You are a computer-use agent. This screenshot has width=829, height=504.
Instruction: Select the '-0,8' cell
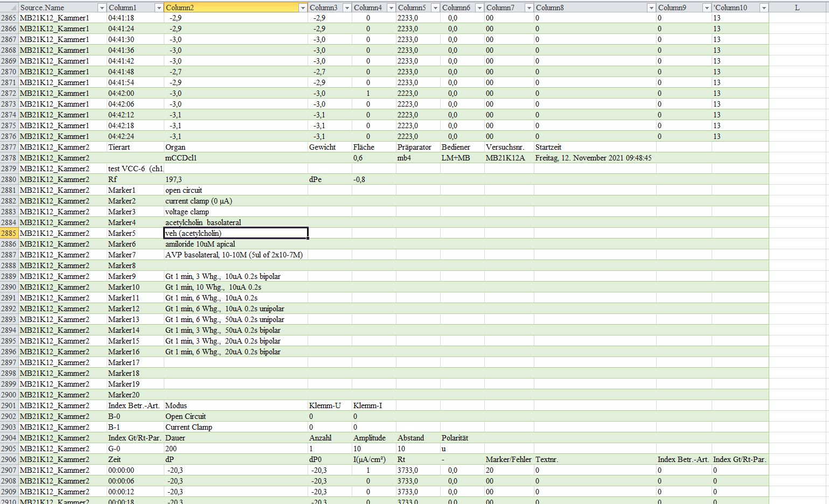[374, 179]
